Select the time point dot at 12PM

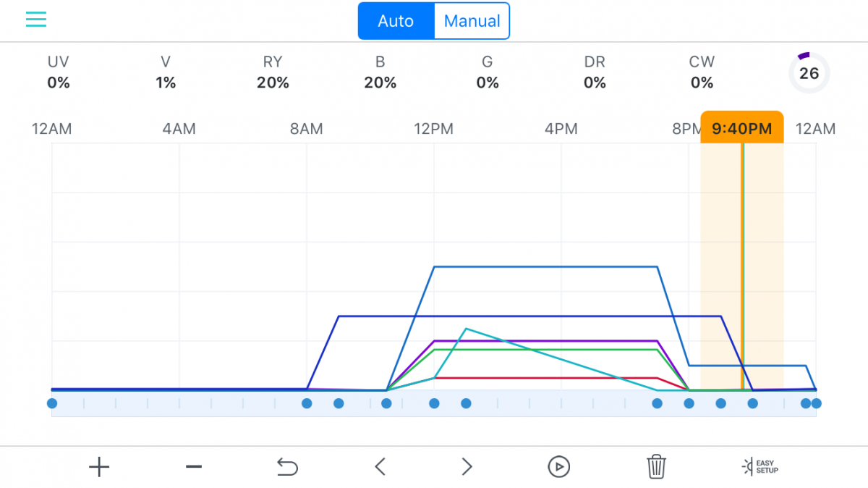point(434,403)
